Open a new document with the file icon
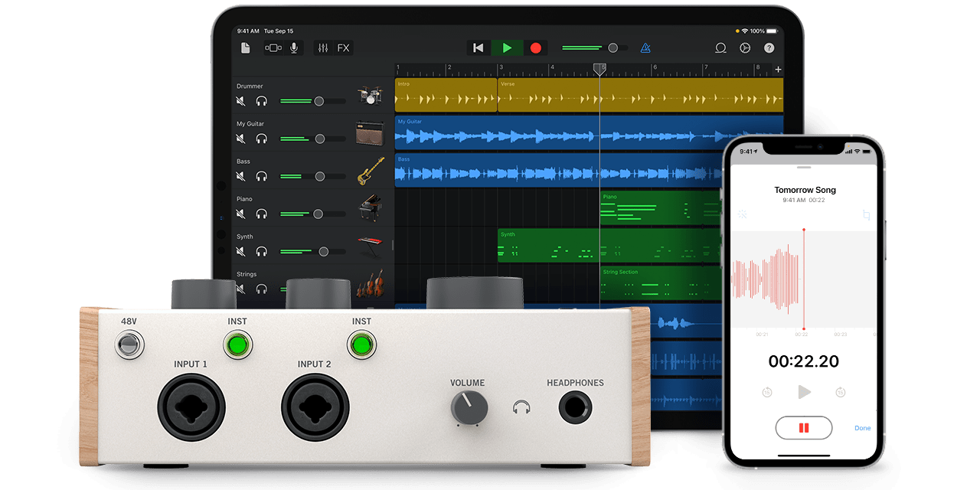The height and width of the screenshot is (490, 980). [245, 47]
